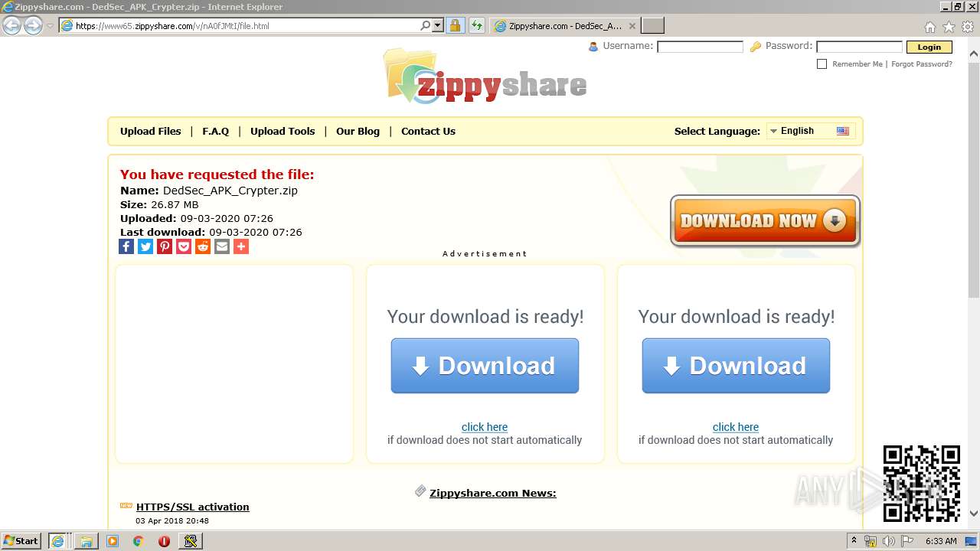Open HTTPS/SSL activation news link
Viewport: 980px width, 551px height.
[193, 507]
